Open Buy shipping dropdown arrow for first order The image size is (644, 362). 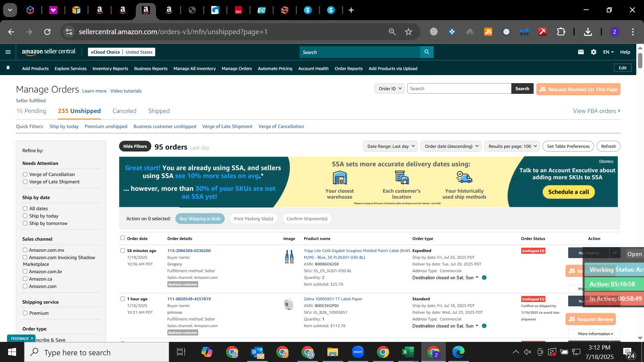point(614,253)
